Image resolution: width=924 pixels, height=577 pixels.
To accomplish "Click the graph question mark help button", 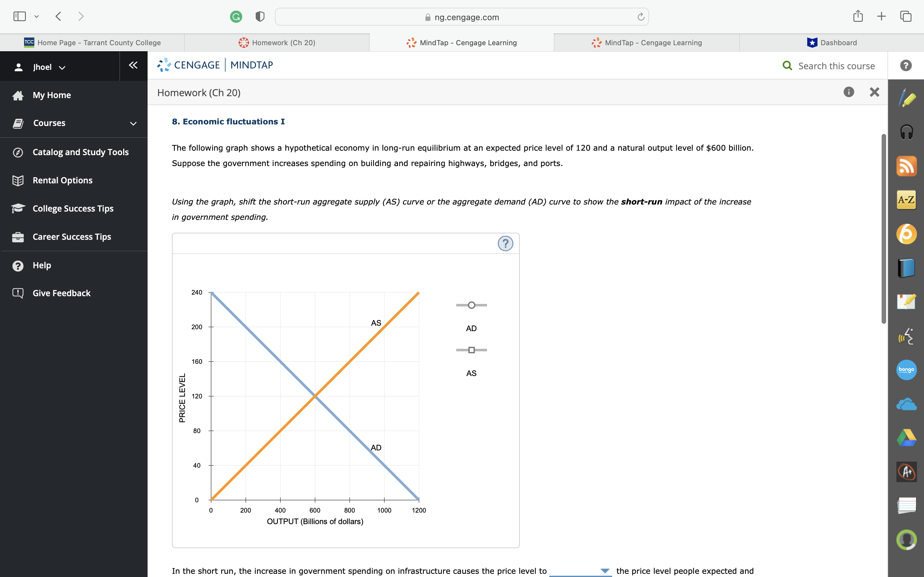I will click(506, 243).
